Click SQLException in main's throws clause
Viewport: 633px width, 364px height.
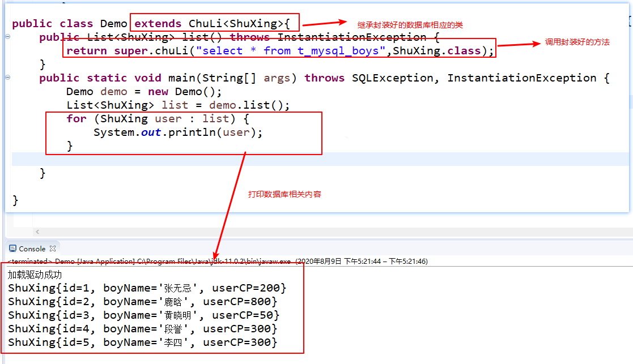[x=392, y=78]
